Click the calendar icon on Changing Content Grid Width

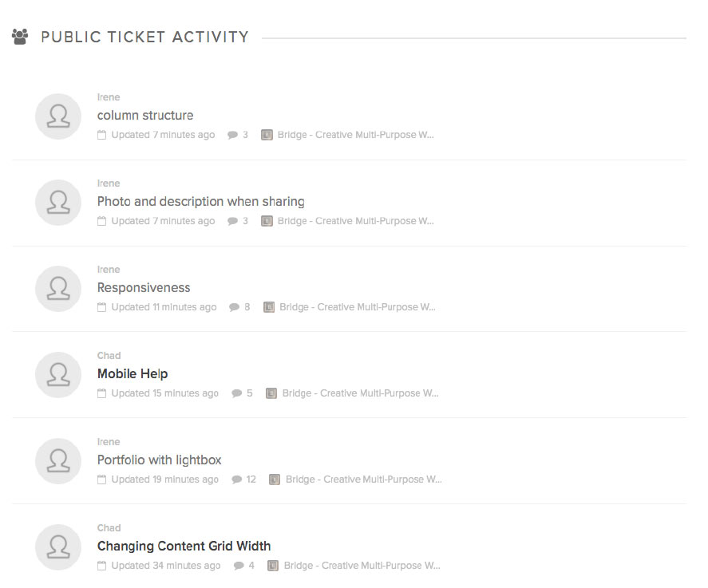(102, 566)
